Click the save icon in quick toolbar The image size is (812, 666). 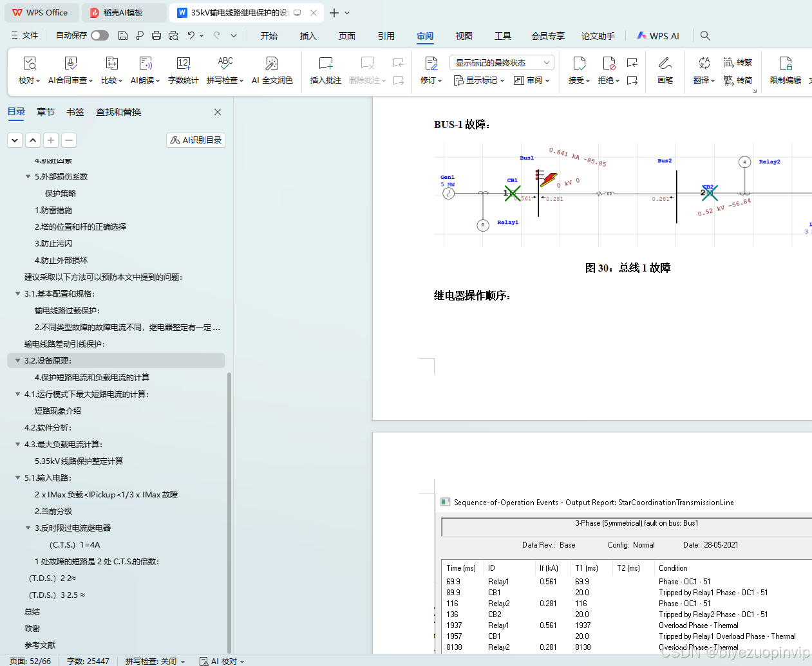pyautogui.click(x=123, y=35)
